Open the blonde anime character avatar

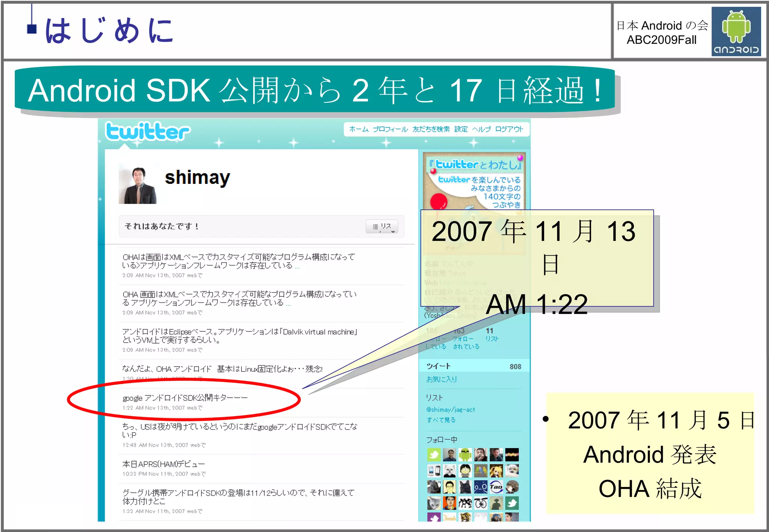coord(496,471)
